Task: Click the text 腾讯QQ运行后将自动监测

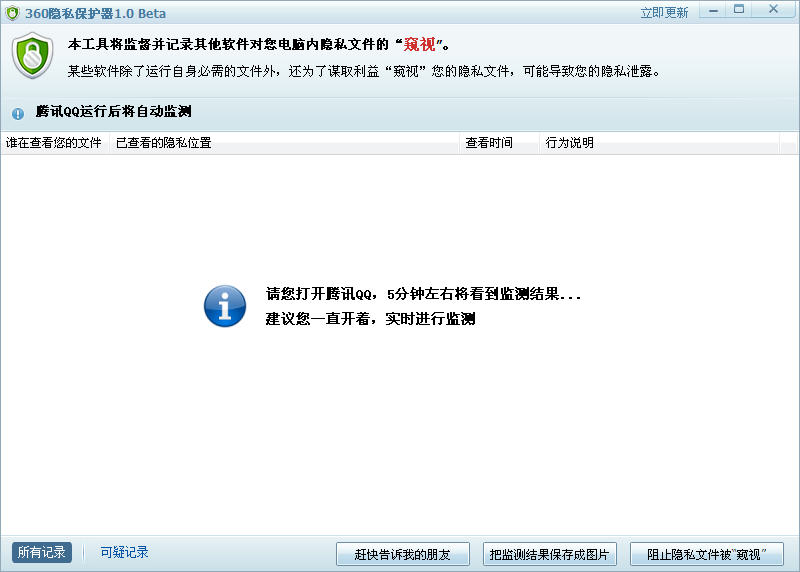Action: (x=113, y=111)
